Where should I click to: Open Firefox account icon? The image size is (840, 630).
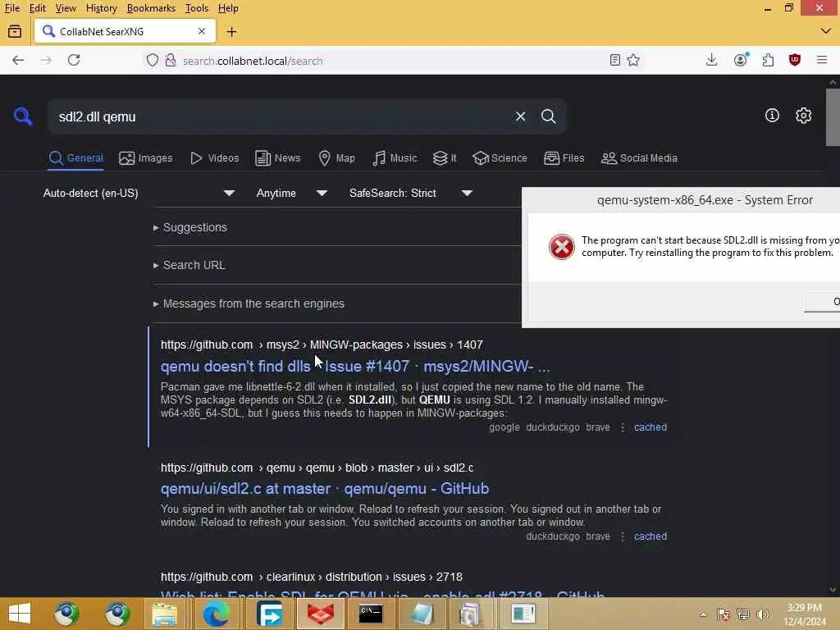click(741, 61)
